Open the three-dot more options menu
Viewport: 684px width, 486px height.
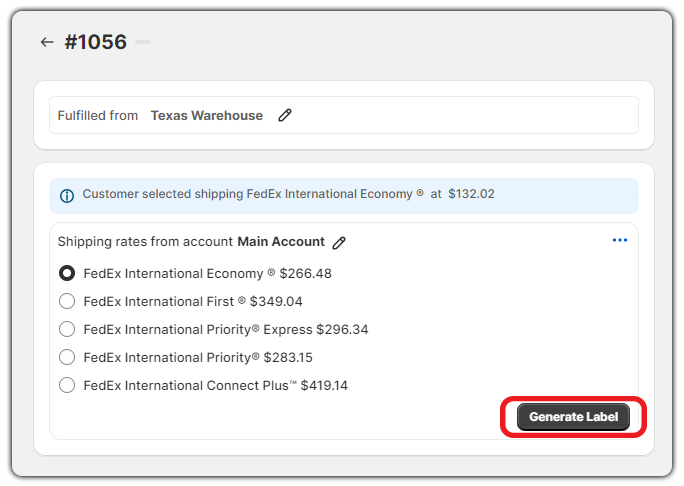click(619, 240)
